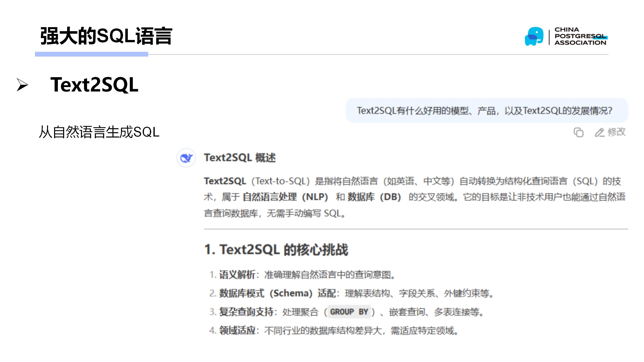Click the pencil edit icon
The width and height of the screenshot is (644, 362).
click(x=599, y=132)
